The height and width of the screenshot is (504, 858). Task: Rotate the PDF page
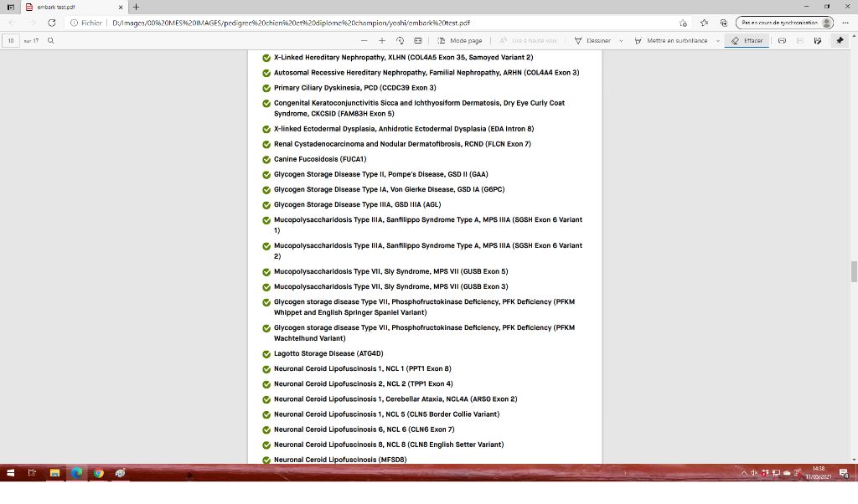400,40
